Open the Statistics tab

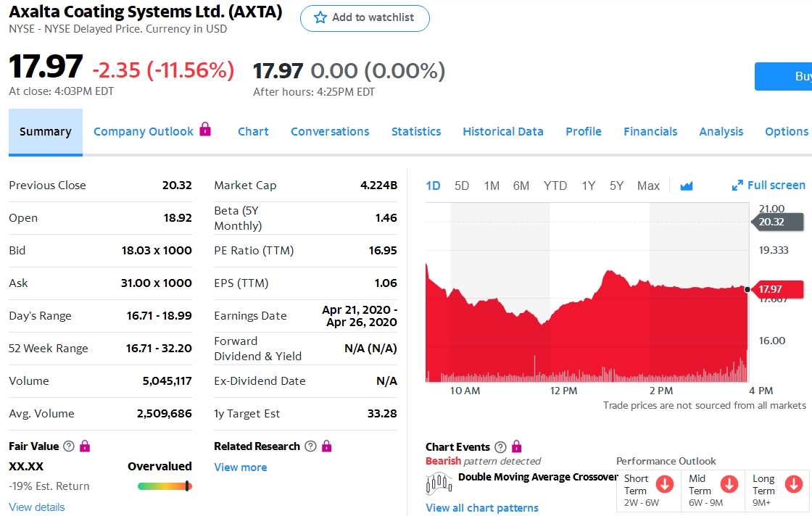[416, 131]
